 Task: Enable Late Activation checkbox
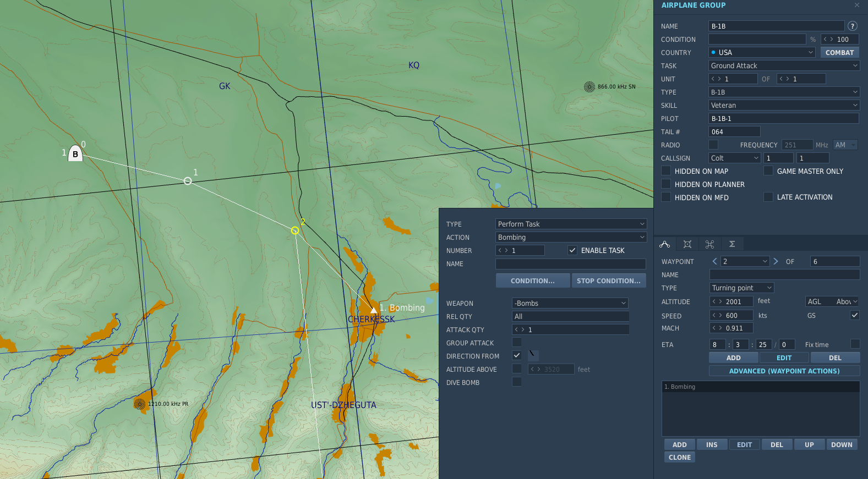click(768, 197)
